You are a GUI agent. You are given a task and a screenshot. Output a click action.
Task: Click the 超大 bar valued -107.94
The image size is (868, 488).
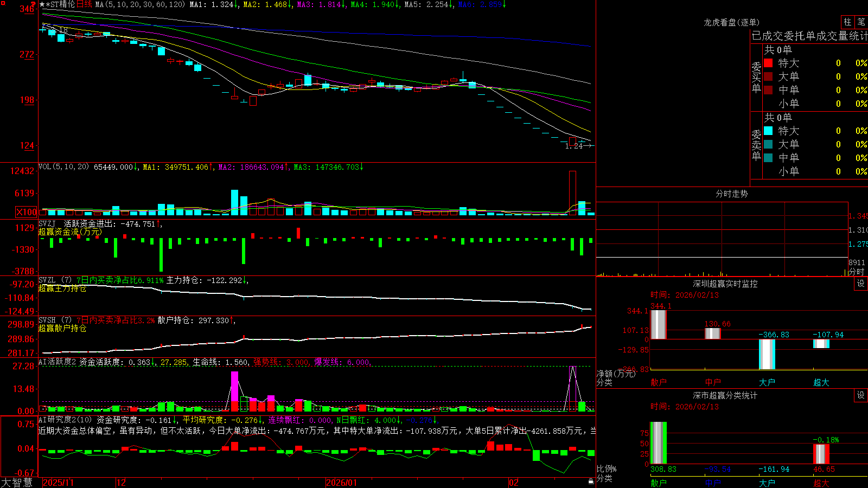[821, 344]
